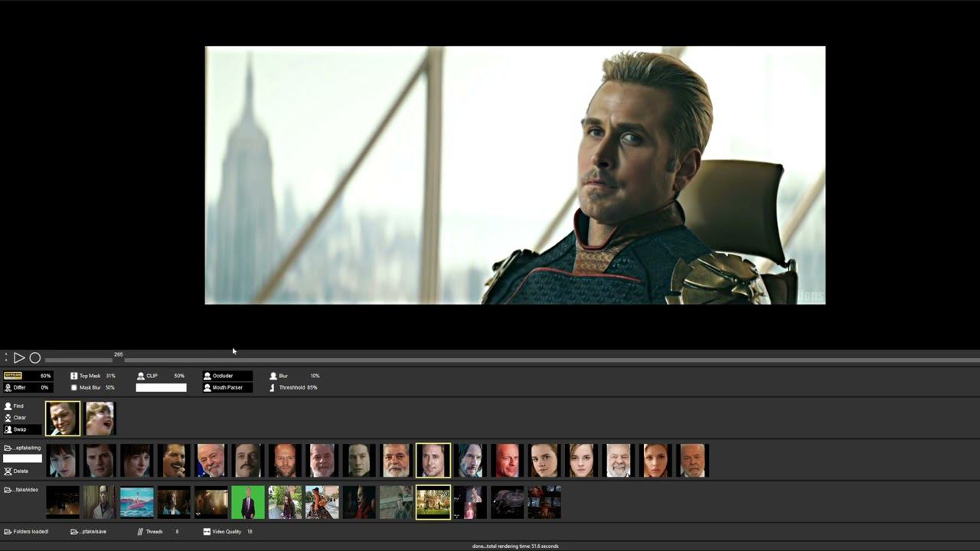
Task: Click the white field above Delete
Action: [22, 458]
